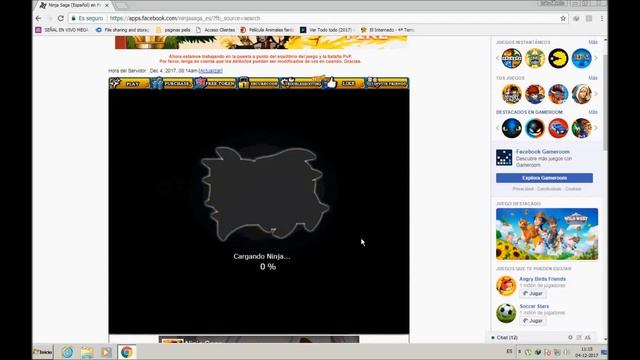Click Jugar under Angry Birds Friends
This screenshot has height=360, width=640.
click(x=533, y=293)
